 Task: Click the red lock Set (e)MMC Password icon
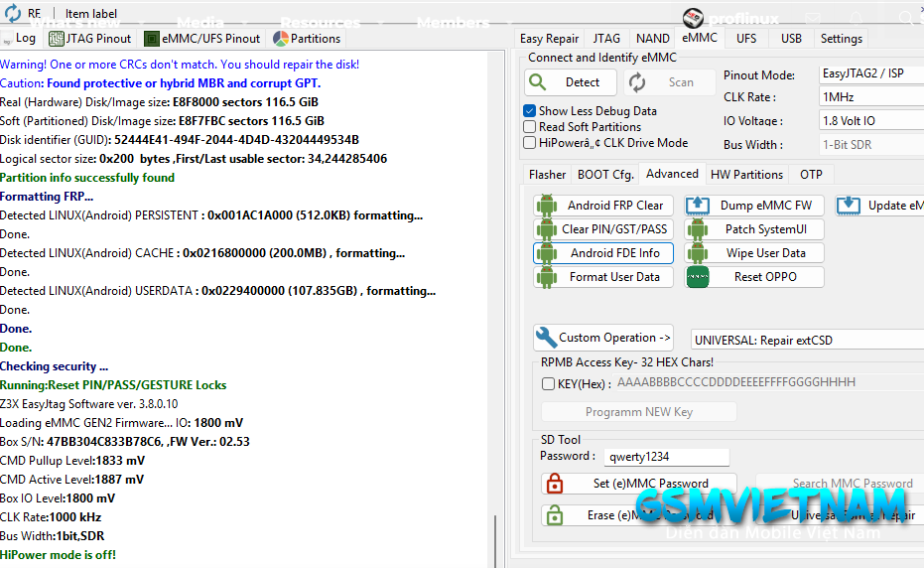pyautogui.click(x=555, y=484)
